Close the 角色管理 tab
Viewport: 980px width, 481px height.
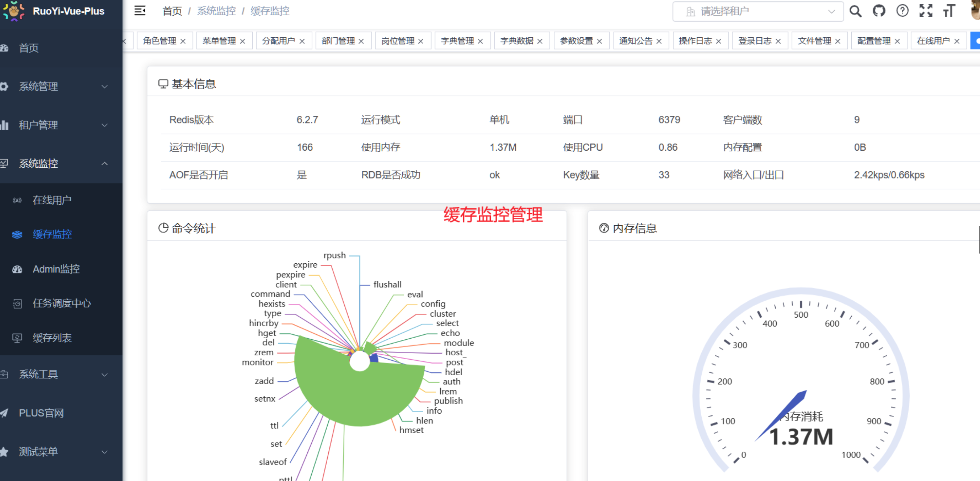tap(183, 41)
